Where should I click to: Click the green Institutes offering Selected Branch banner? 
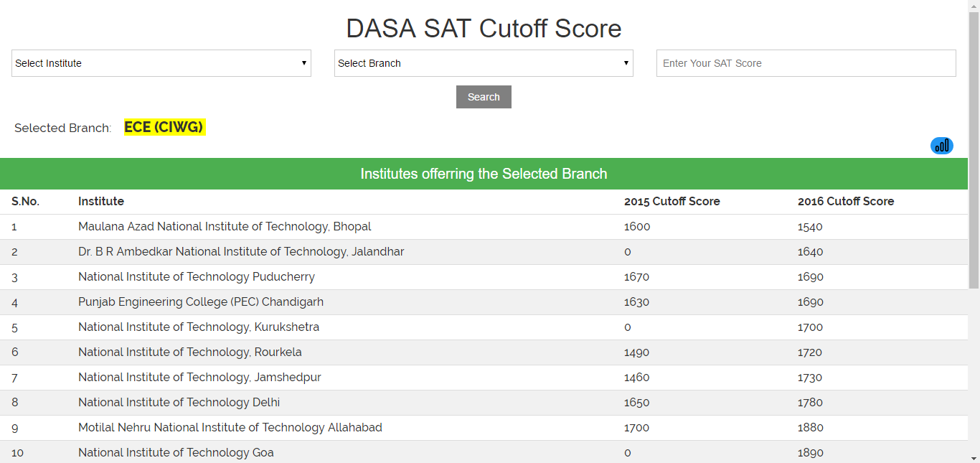coord(484,174)
